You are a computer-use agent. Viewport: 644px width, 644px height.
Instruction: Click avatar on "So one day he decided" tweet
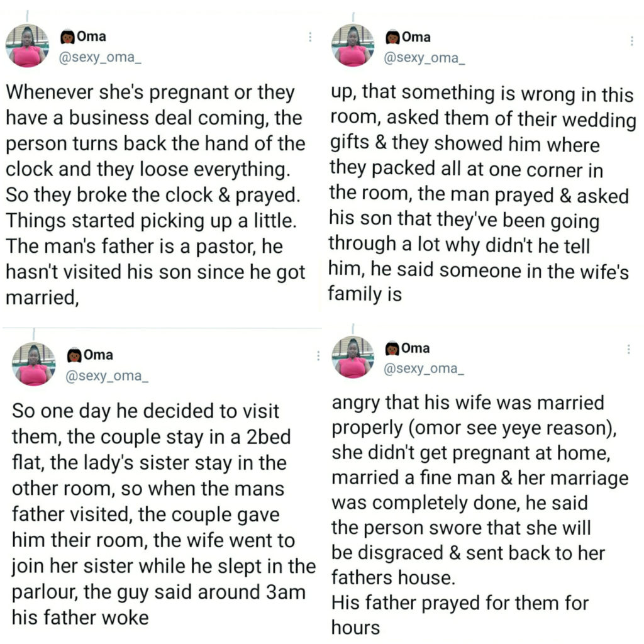(x=34, y=364)
